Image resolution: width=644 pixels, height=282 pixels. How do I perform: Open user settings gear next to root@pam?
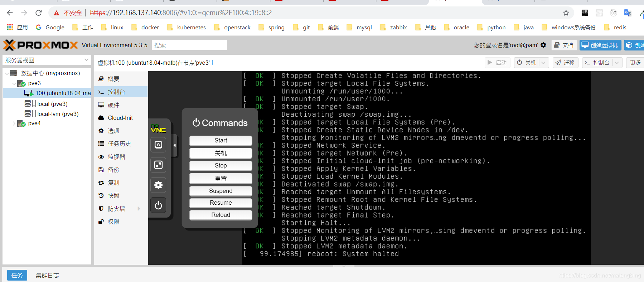pyautogui.click(x=543, y=45)
